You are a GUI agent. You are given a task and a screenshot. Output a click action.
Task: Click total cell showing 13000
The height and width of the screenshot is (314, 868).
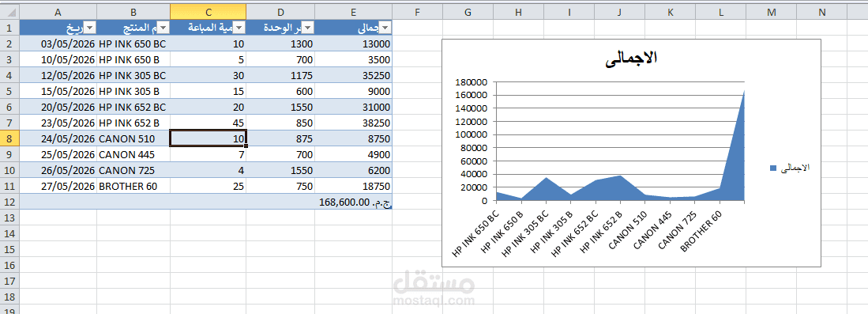click(x=354, y=44)
